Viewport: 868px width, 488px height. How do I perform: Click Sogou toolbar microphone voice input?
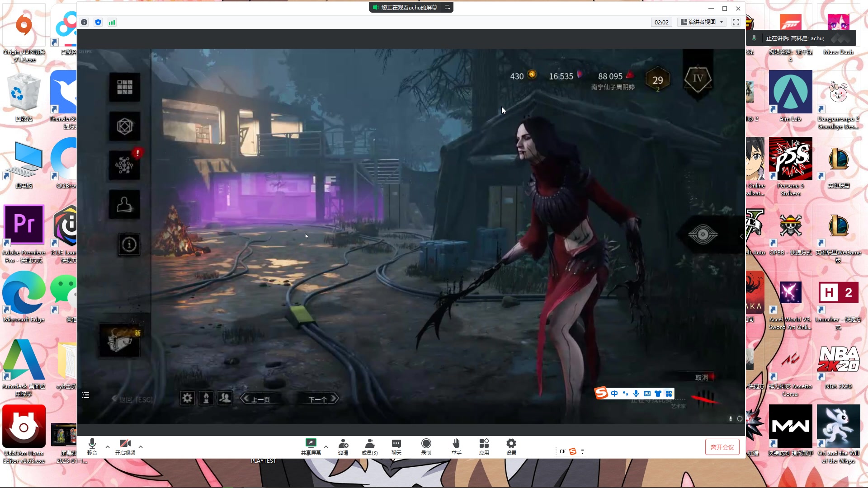pyautogui.click(x=636, y=394)
